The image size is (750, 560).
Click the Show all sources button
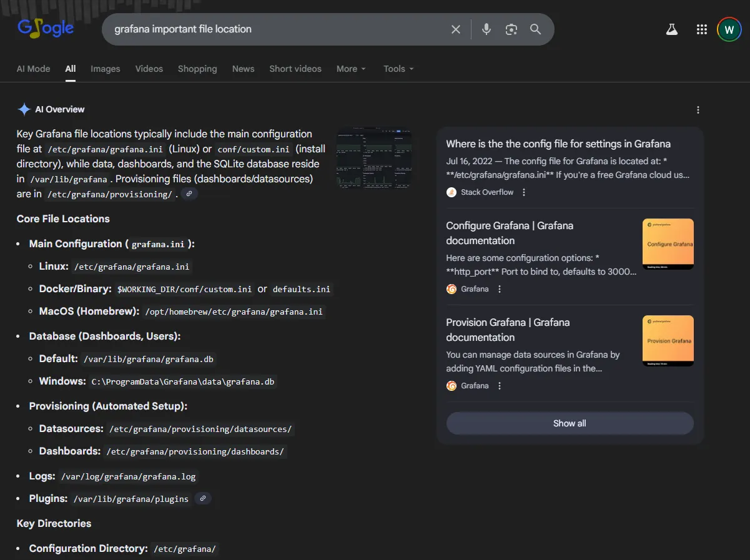pyautogui.click(x=570, y=423)
